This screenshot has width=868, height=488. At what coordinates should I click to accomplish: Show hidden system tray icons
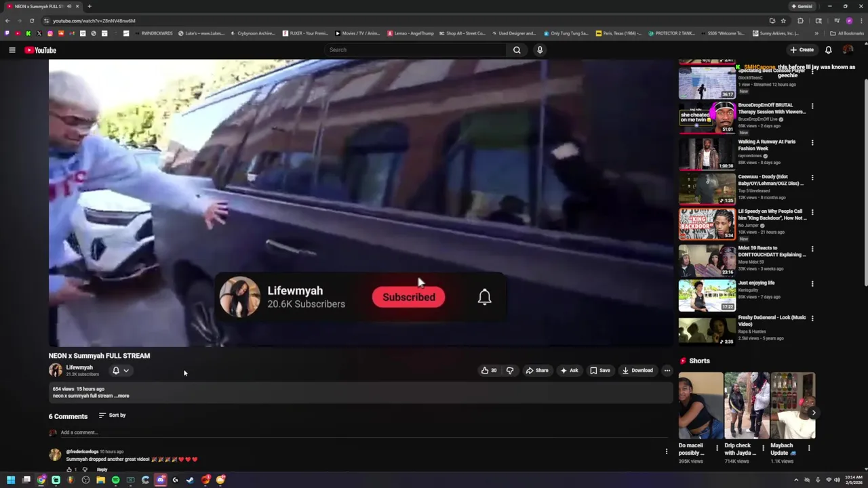[796, 480]
